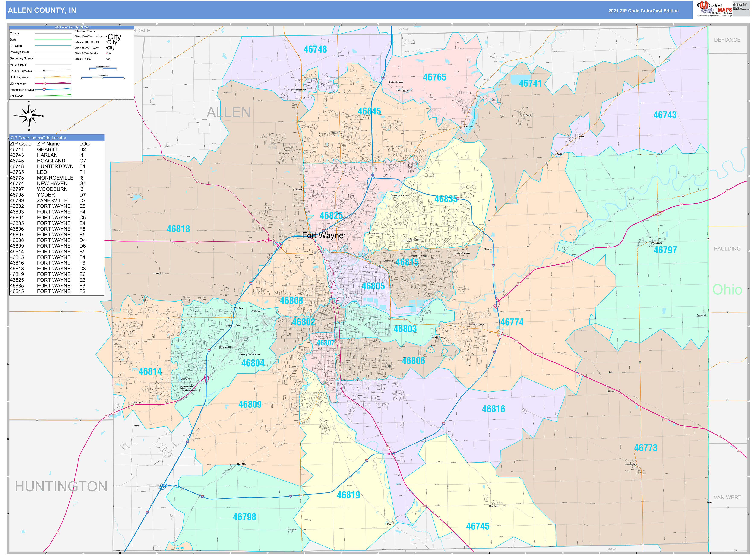Click the compass rose icon
This screenshot has height=555, width=756.
29,115
